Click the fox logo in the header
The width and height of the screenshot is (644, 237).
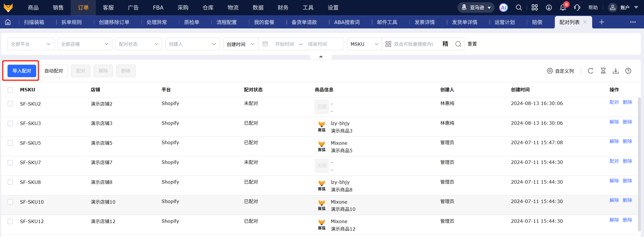[8, 8]
